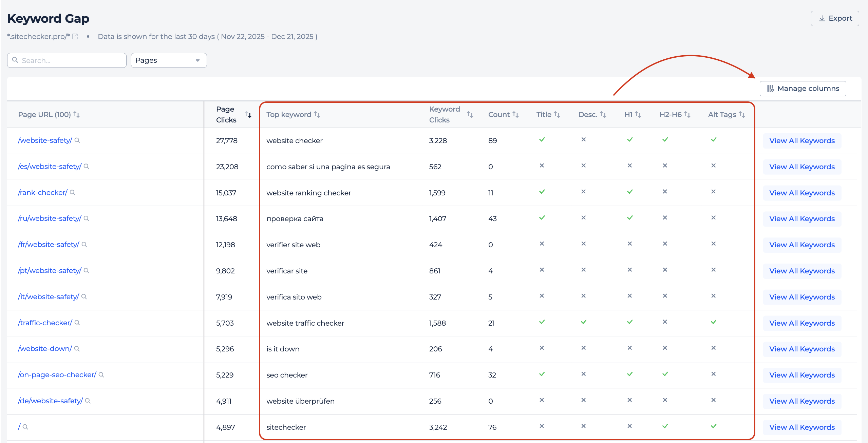Click the Manage columns button
Screen dimensions: 868x443
click(x=803, y=89)
